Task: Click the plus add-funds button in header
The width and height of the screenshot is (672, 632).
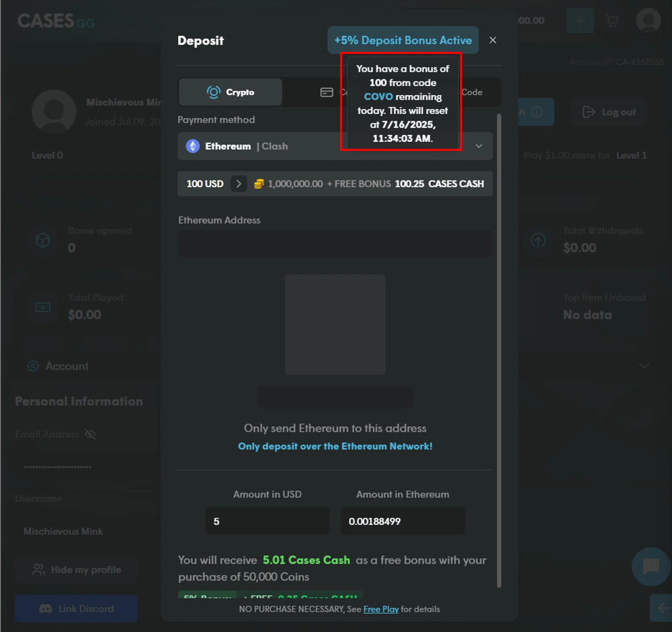Action: [580, 21]
